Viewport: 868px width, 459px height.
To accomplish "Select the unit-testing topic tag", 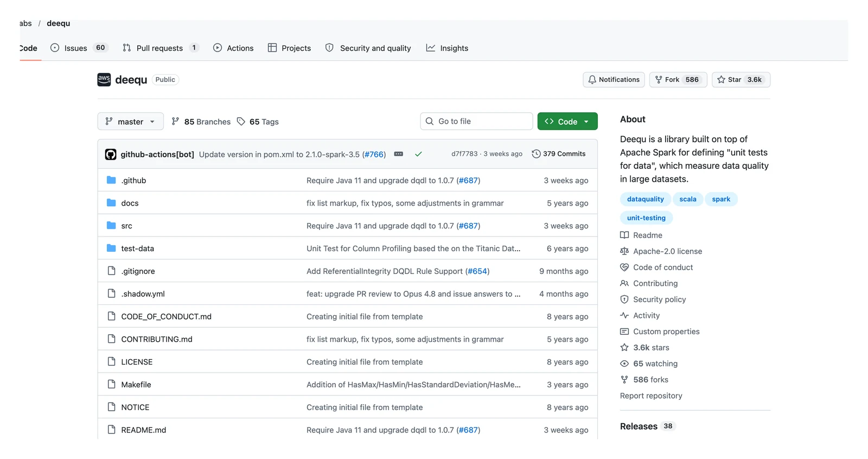I will click(x=646, y=218).
